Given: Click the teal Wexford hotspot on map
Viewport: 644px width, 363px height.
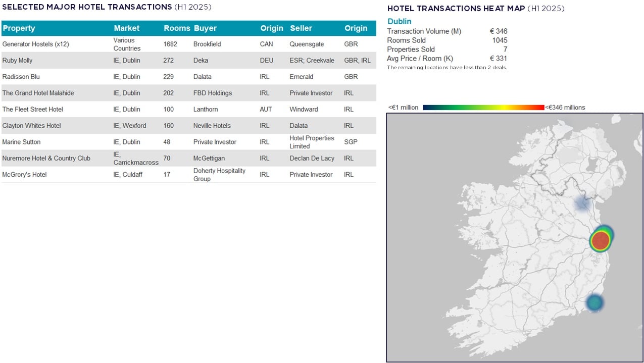Looking at the screenshot, I should tap(596, 303).
